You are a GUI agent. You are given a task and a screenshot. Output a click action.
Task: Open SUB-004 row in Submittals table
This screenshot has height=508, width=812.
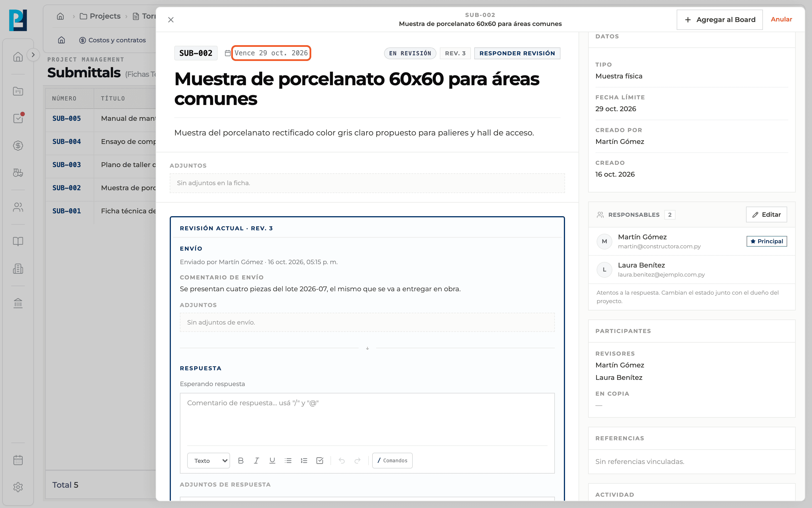[101, 142]
